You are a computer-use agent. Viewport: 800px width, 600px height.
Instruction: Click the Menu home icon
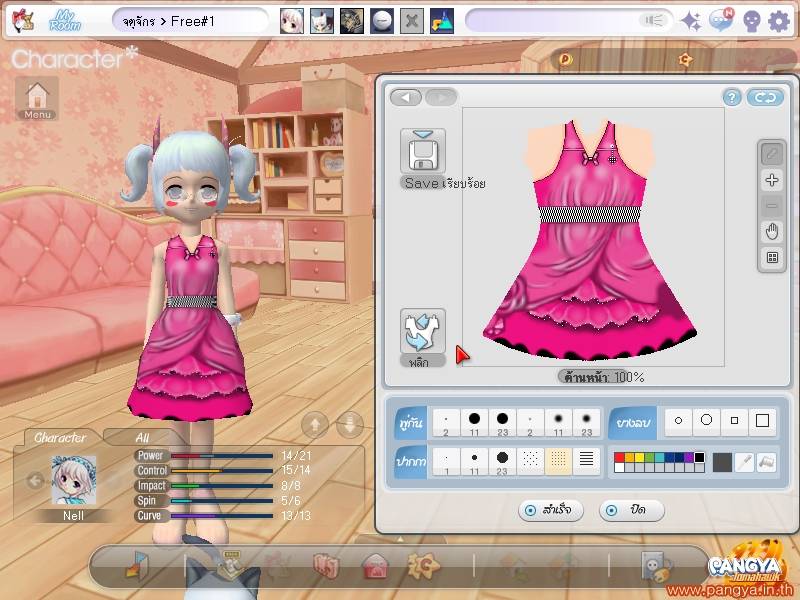click(37, 98)
